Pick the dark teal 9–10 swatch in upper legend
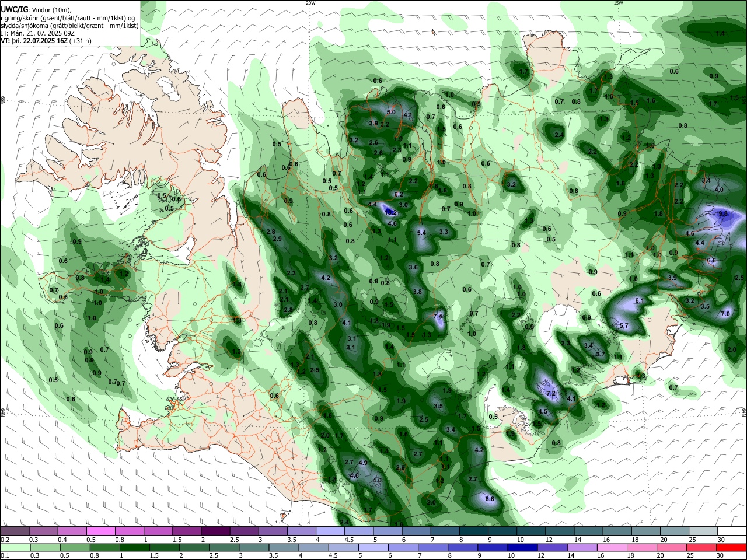This screenshot has width=747, height=560. (503, 531)
